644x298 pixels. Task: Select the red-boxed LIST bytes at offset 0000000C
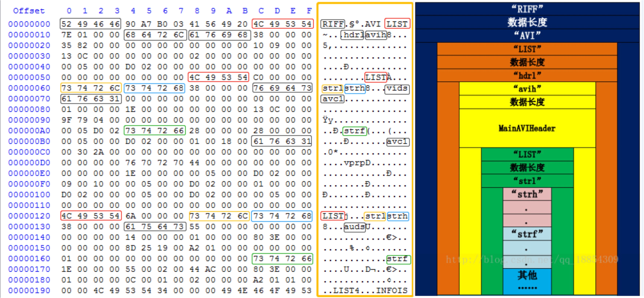click(x=282, y=24)
